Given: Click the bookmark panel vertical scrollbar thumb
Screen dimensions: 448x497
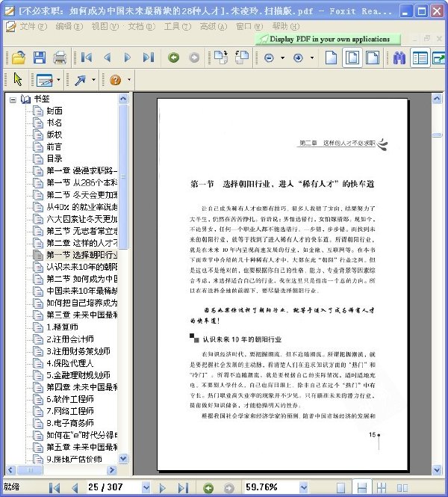Looking at the screenshot, I should pos(123,177).
